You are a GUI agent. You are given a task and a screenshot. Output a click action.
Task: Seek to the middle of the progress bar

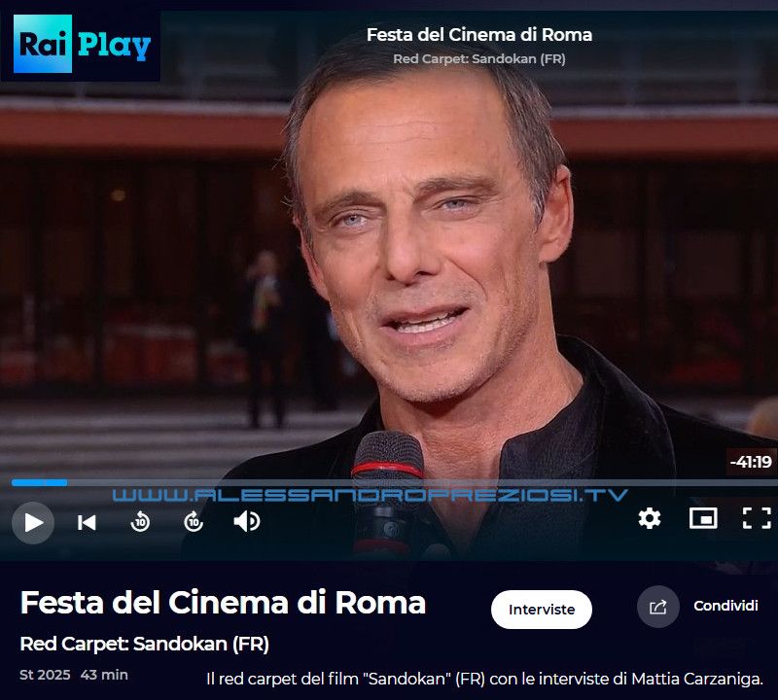point(395,482)
